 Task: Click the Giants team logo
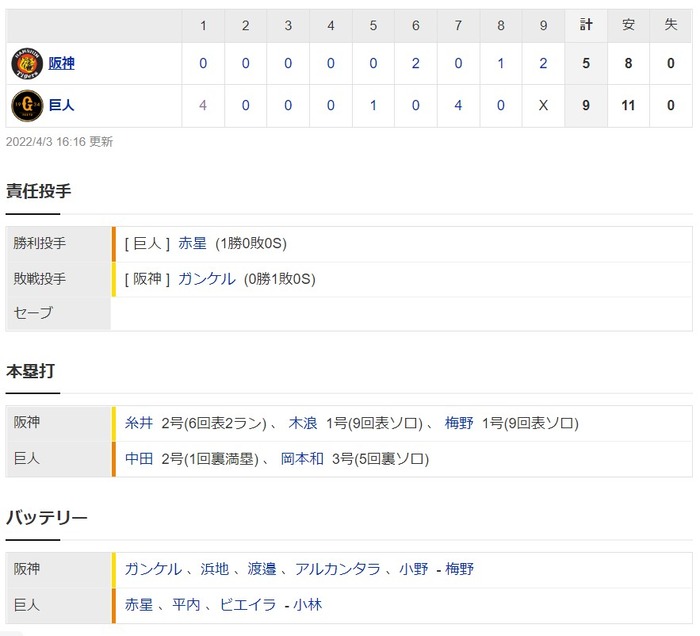coord(27,106)
